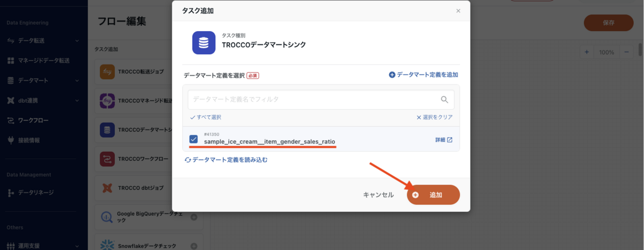Click データマート定義を読み込む reload link

pyautogui.click(x=226, y=160)
